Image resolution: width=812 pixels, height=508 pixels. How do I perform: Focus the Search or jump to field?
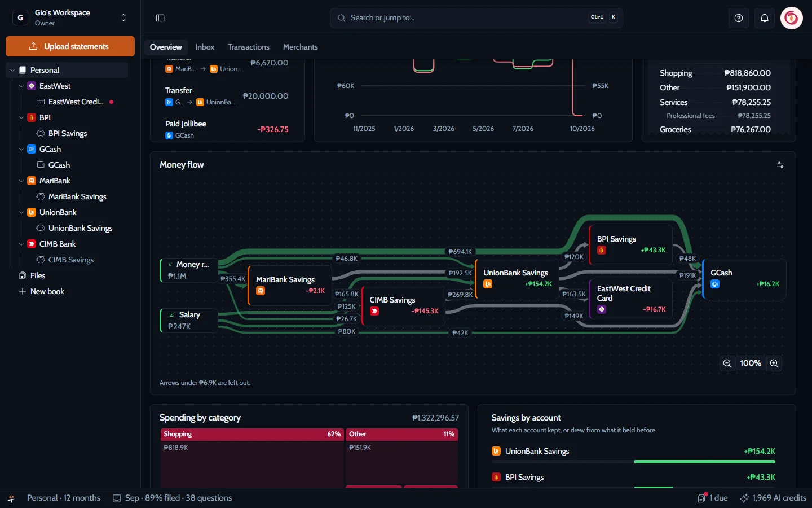pyautogui.click(x=476, y=18)
